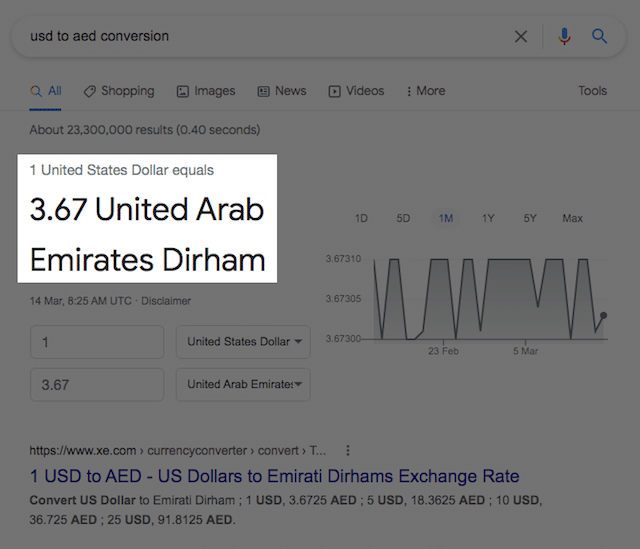Focus the AED amount field showing 3.67
Viewport: 640px width, 549px height.
[97, 385]
